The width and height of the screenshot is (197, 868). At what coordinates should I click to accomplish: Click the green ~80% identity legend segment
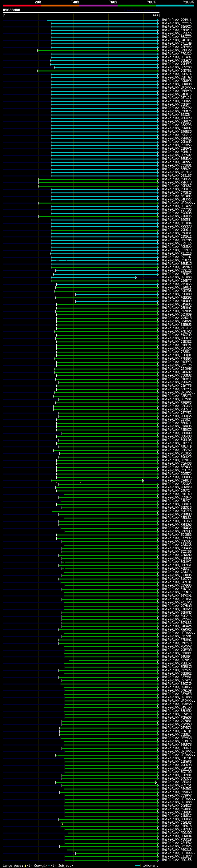[x=137, y=6]
